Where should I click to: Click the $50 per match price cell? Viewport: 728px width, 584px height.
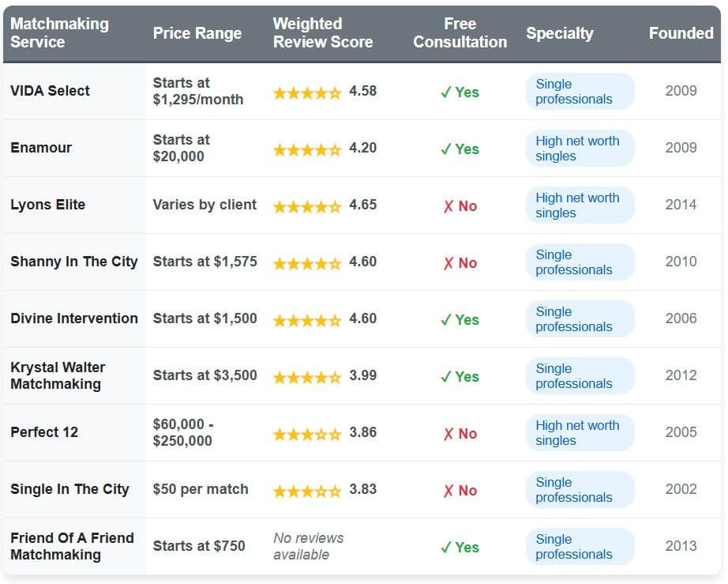200,489
